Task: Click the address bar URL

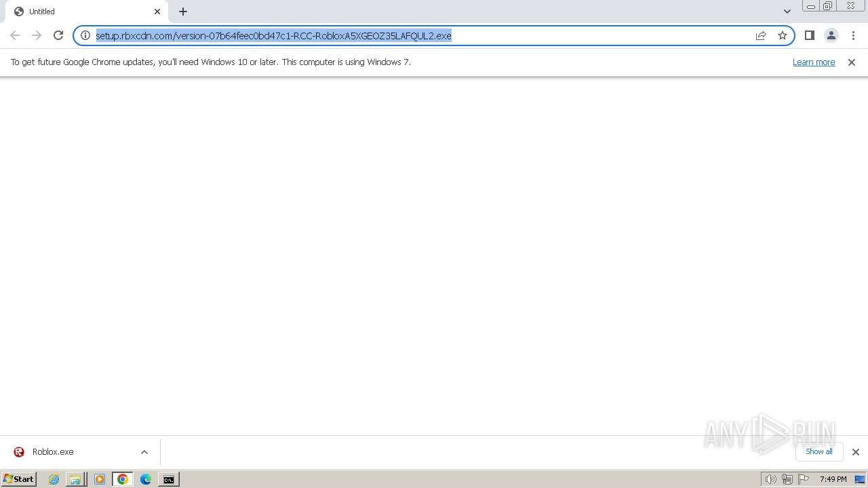Action: click(x=273, y=35)
